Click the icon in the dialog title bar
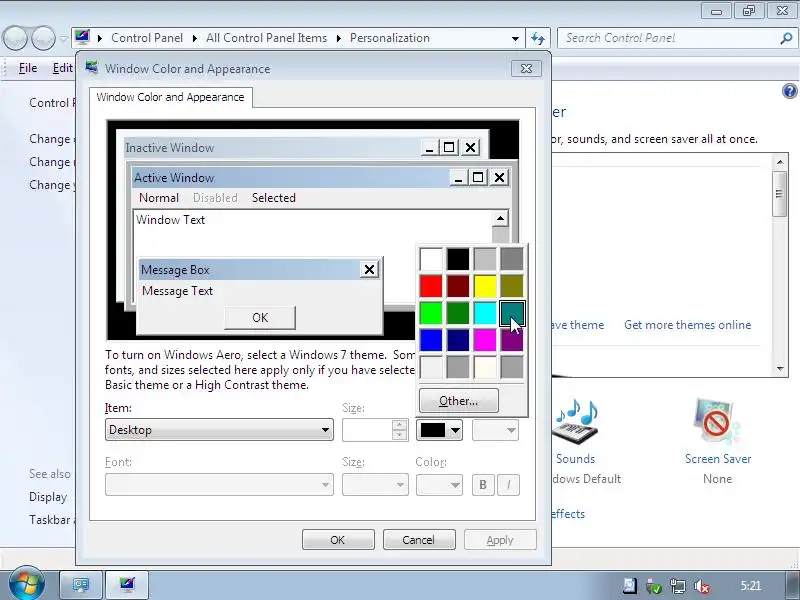800x600 pixels. coord(92,68)
